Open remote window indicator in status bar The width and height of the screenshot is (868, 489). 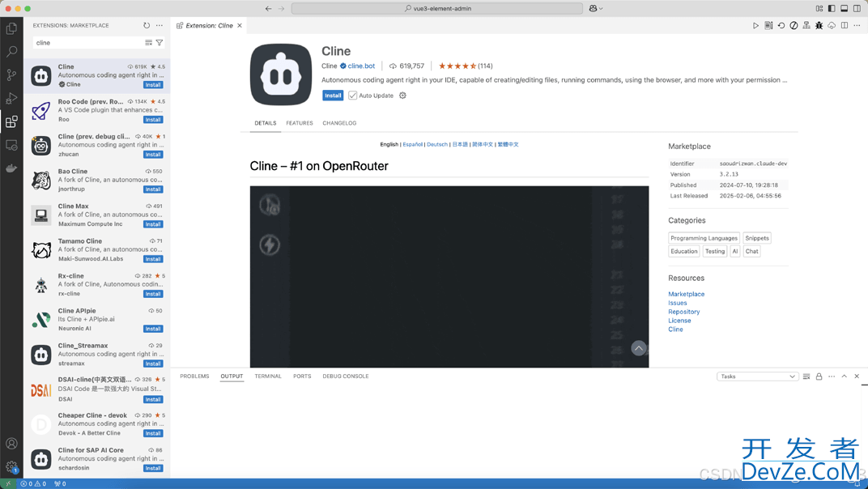[x=8, y=484]
